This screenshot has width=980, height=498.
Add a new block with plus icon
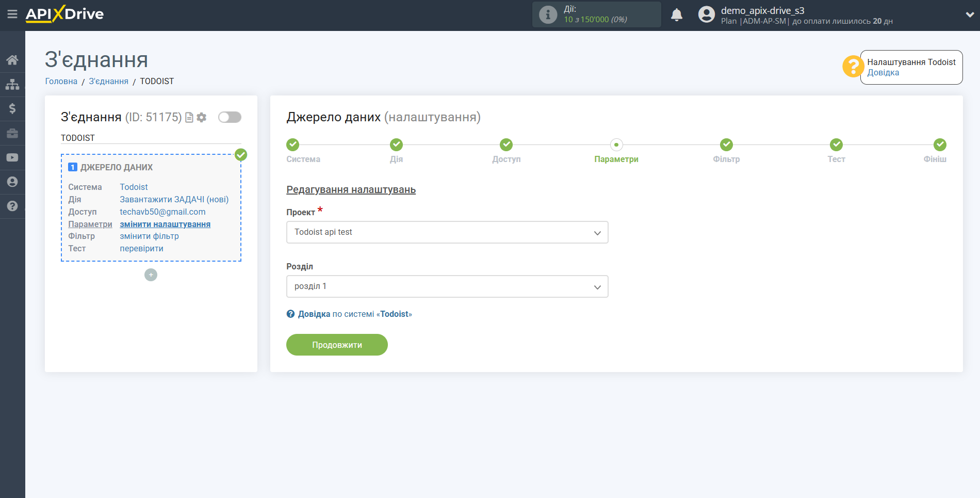click(x=151, y=275)
